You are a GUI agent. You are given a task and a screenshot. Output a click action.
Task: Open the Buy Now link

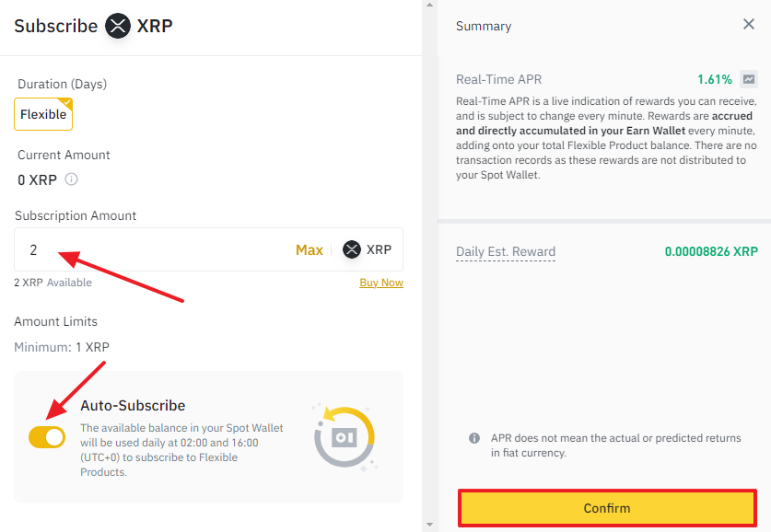pyautogui.click(x=380, y=283)
